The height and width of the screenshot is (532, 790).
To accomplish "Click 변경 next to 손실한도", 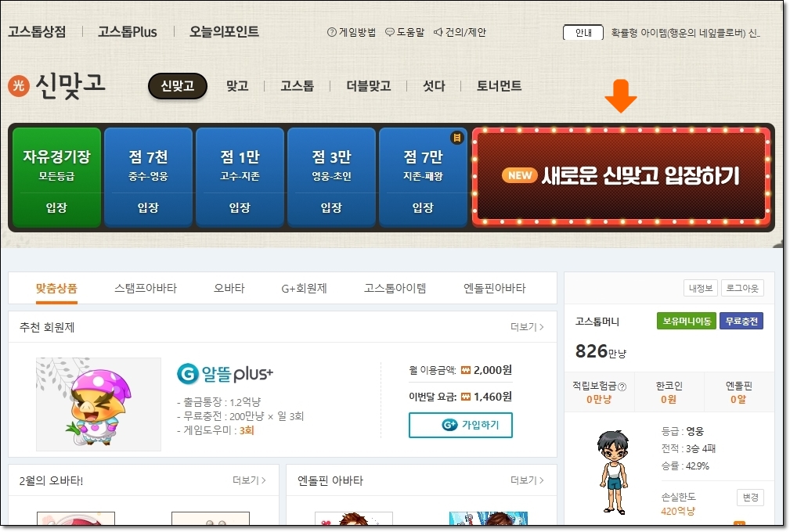I will click(x=749, y=498).
